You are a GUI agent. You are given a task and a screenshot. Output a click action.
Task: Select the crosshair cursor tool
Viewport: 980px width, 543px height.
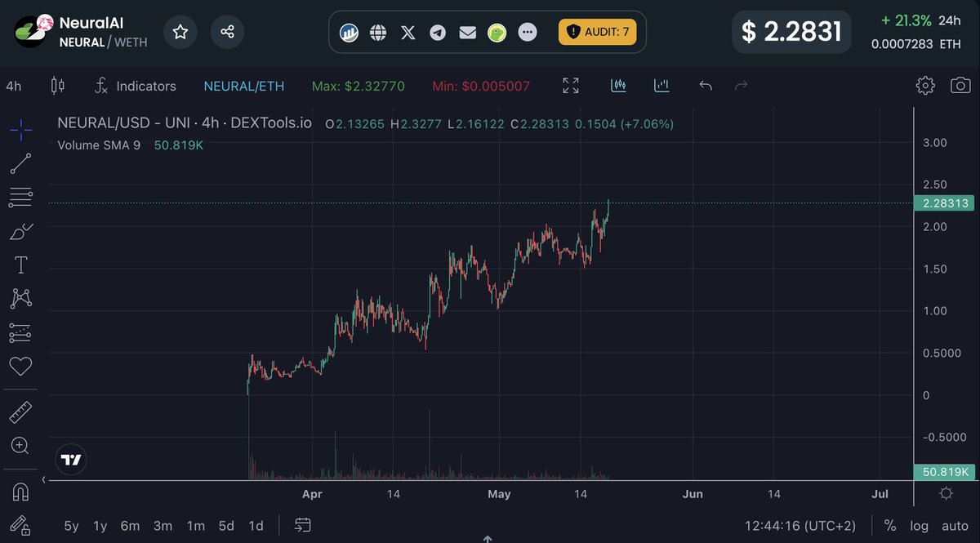point(21,129)
